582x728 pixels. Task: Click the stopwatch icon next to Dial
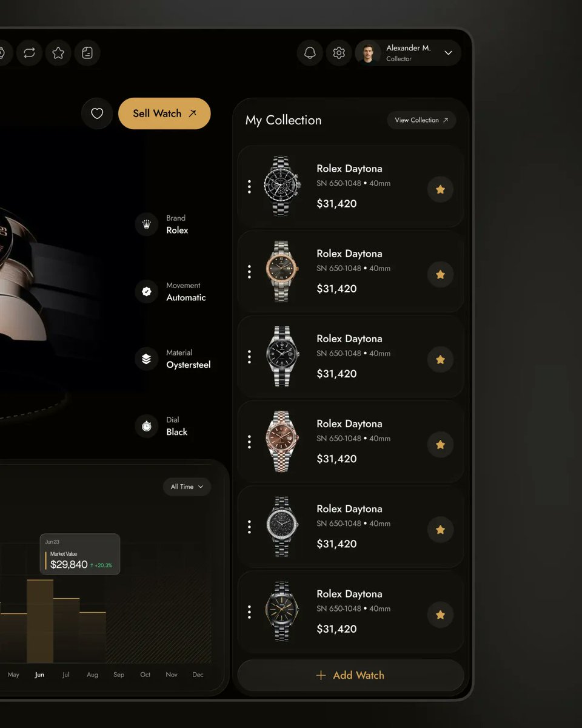146,426
